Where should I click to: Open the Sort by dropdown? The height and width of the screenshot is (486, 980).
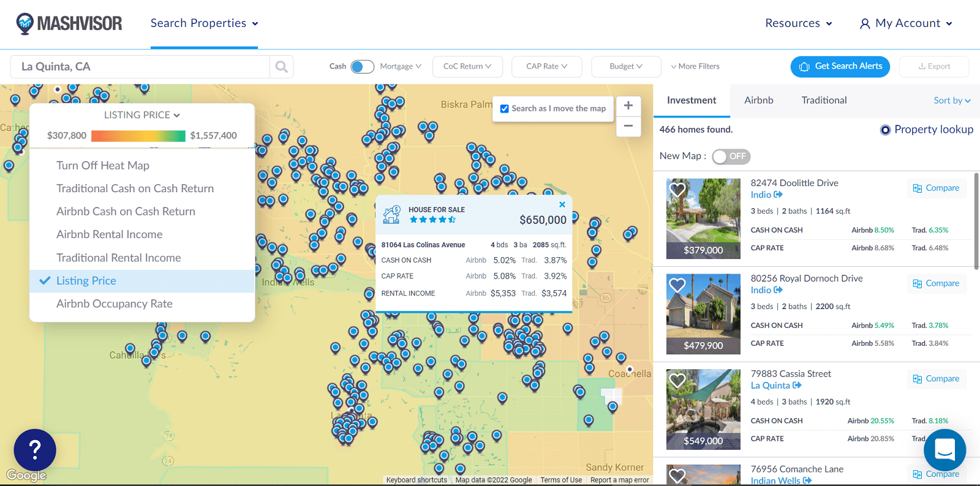pos(952,100)
